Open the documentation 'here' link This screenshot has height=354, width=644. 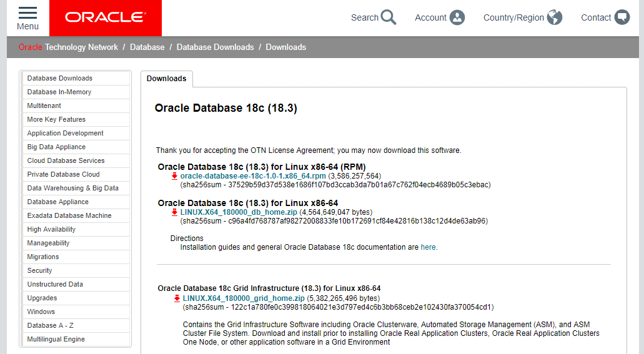click(428, 247)
